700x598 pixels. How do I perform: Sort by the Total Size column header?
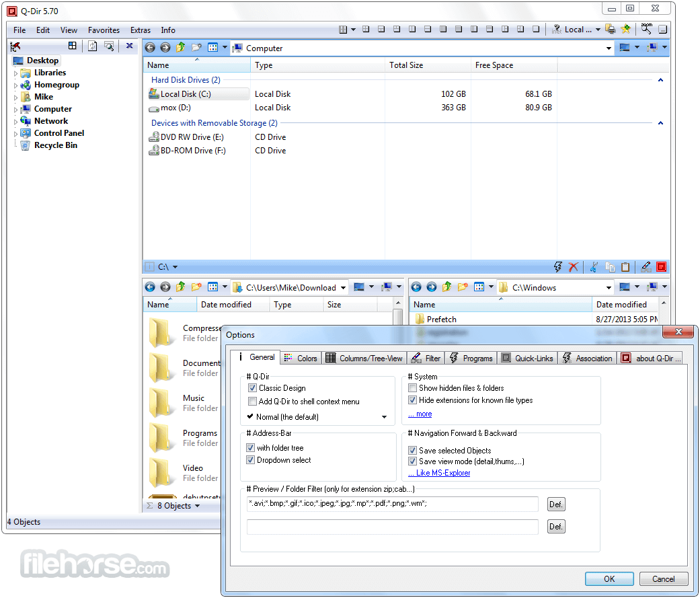point(427,65)
